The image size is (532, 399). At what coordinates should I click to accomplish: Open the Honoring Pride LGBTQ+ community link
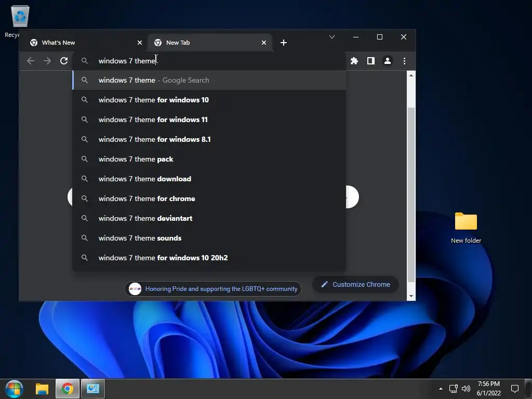213,289
